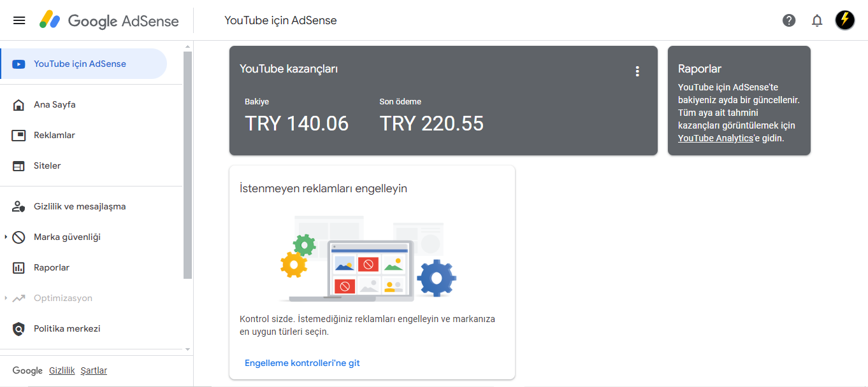Image resolution: width=868 pixels, height=387 pixels.
Task: Go to Ana Sayfa
Action: click(55, 104)
